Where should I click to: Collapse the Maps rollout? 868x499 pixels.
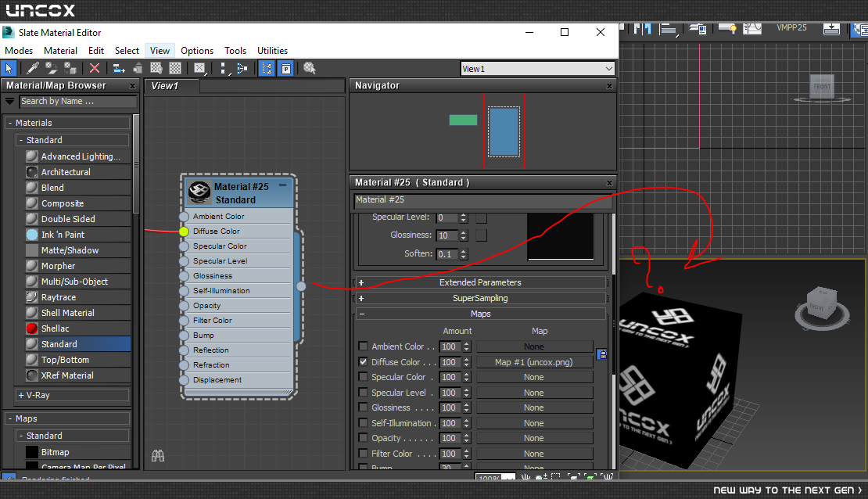(480, 314)
